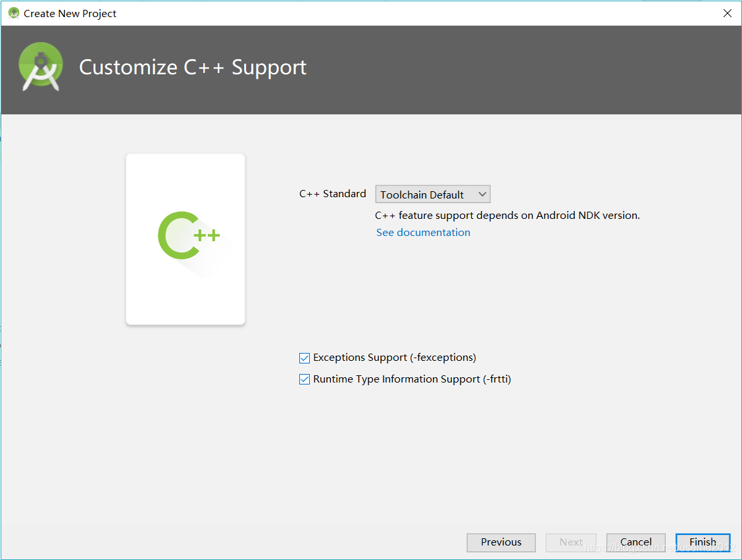Click the Android Studio mascot icon in the header

[41, 66]
